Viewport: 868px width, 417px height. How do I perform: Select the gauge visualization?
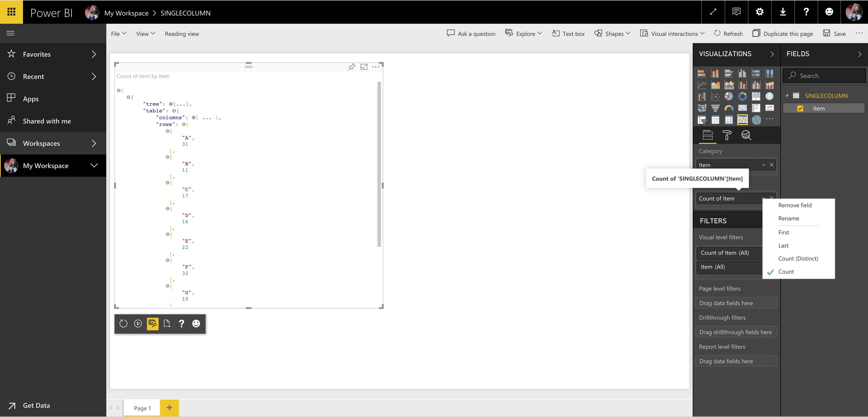(729, 108)
